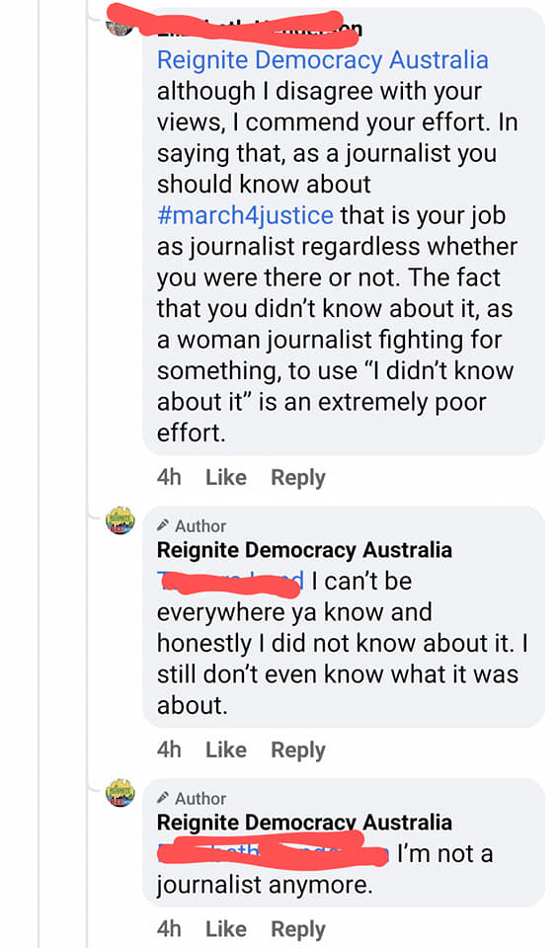Reply to the first long comment
This screenshot has height=948, width=560.
click(297, 477)
